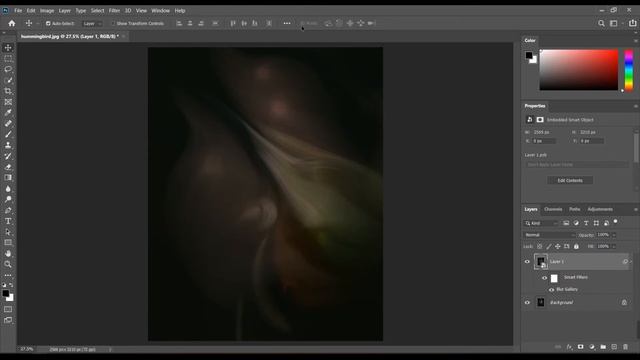Add a layer style with fx icon

[569, 347]
